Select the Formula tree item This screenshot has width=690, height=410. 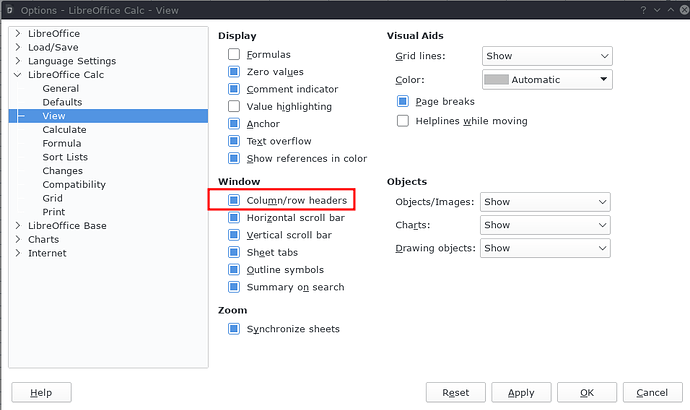click(62, 143)
